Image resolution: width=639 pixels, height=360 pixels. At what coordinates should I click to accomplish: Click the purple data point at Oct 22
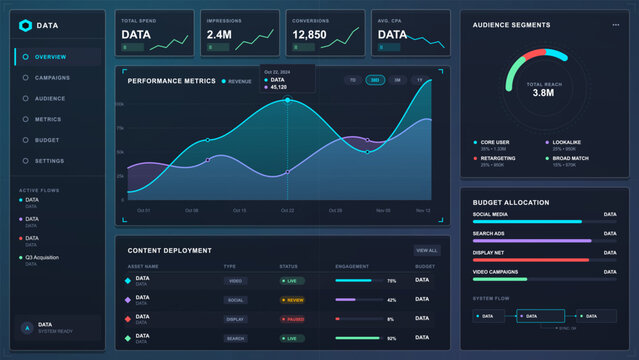pyautogui.click(x=288, y=172)
